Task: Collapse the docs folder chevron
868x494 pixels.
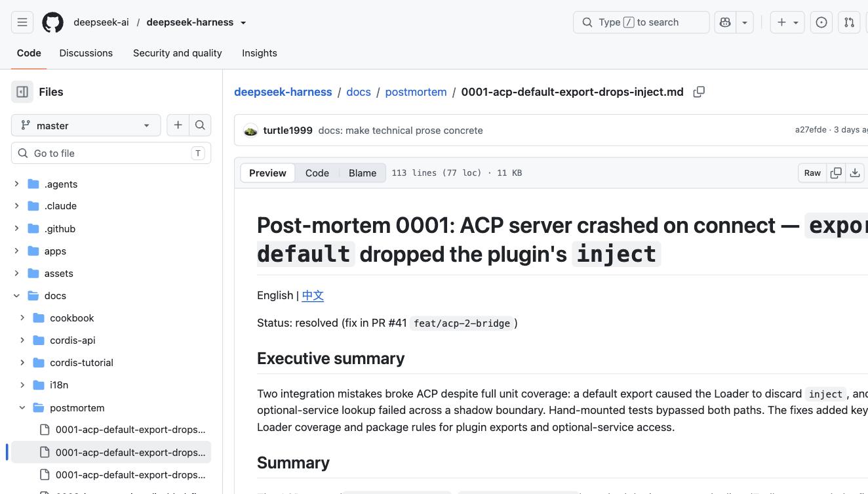Action: tap(16, 296)
